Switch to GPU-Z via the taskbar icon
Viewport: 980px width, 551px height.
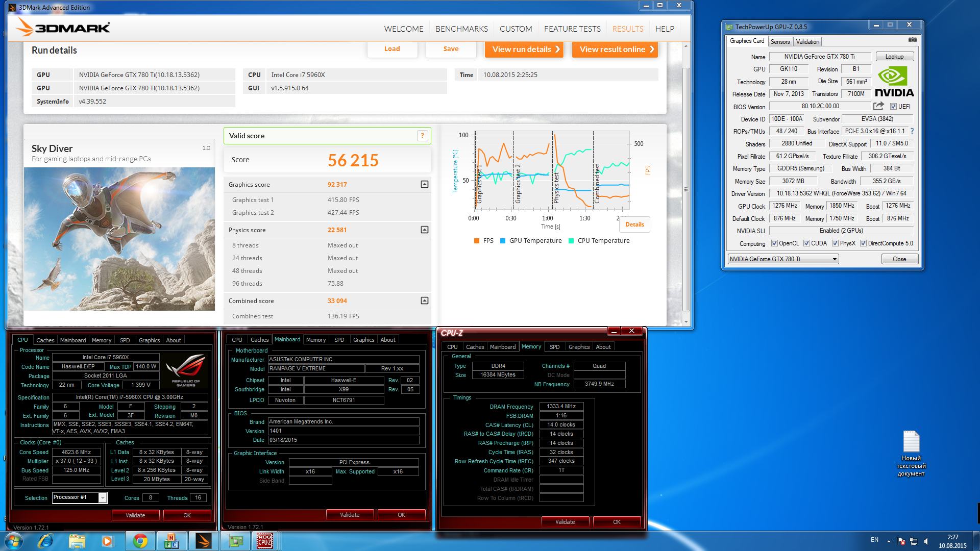pos(235,541)
